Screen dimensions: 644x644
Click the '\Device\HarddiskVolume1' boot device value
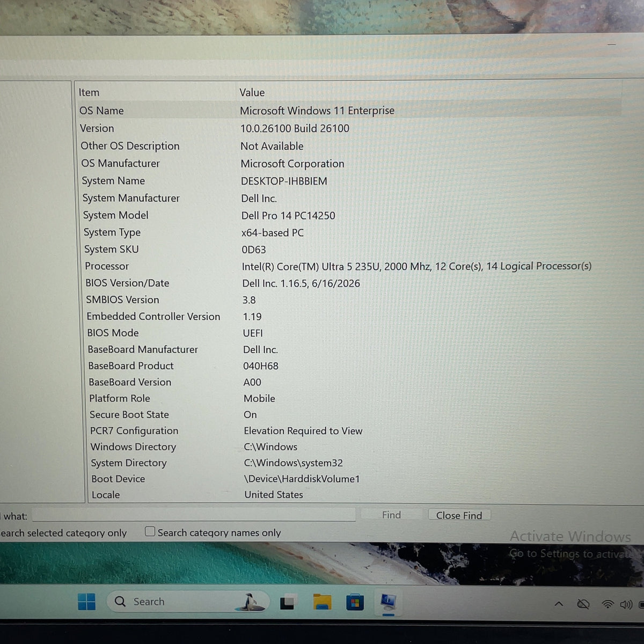click(x=302, y=479)
